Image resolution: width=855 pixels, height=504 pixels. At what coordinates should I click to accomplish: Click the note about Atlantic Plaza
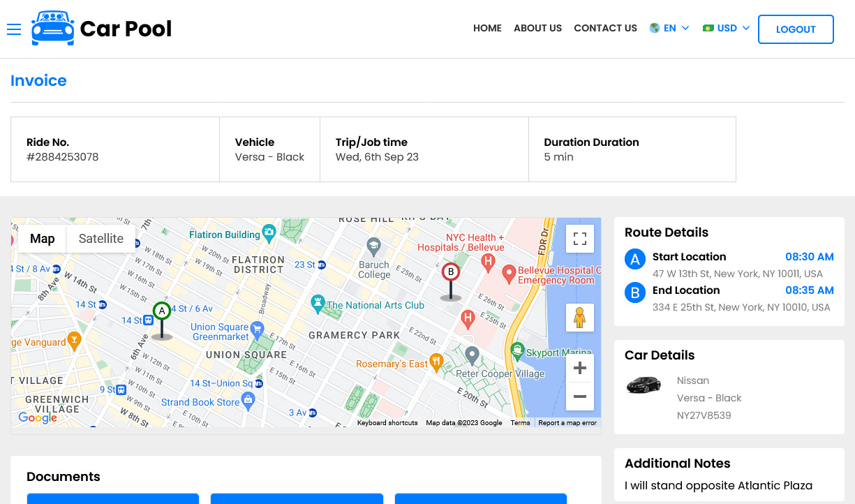718,486
